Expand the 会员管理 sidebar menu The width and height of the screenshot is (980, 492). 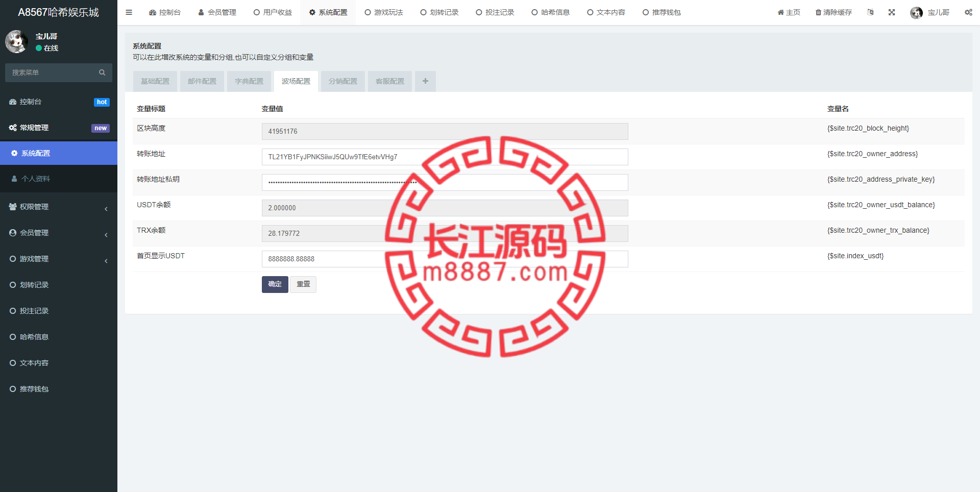[x=59, y=233]
